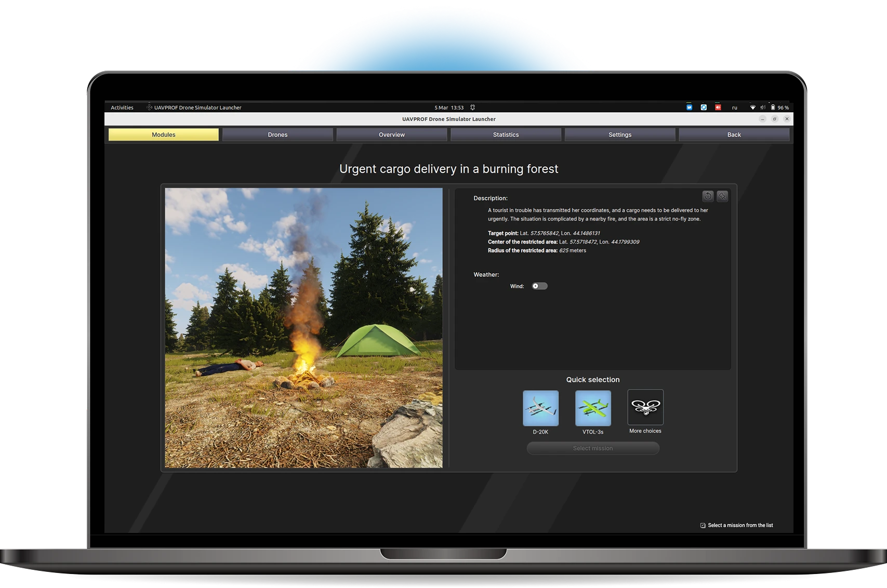Click the blue camera tray icon

[x=690, y=108]
